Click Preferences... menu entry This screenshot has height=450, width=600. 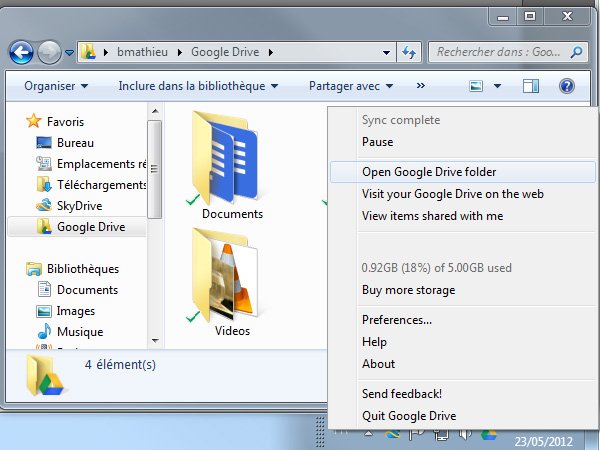coord(396,320)
